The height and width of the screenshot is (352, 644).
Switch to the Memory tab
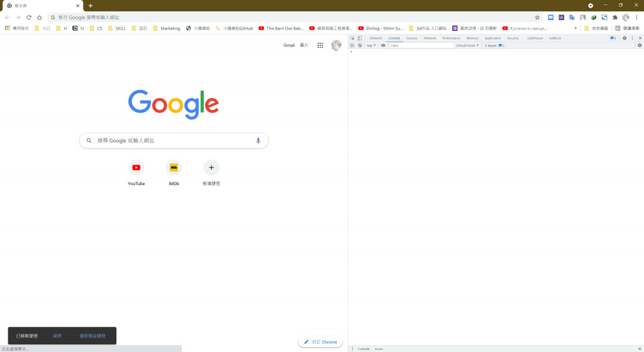(472, 38)
